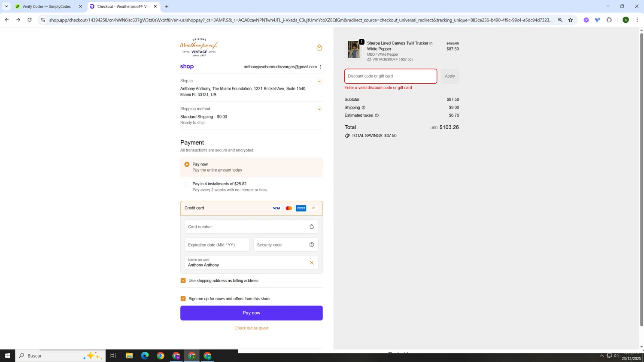Image resolution: width=644 pixels, height=362 pixels.
Task: Click the American Express icon
Action: [x=301, y=208]
